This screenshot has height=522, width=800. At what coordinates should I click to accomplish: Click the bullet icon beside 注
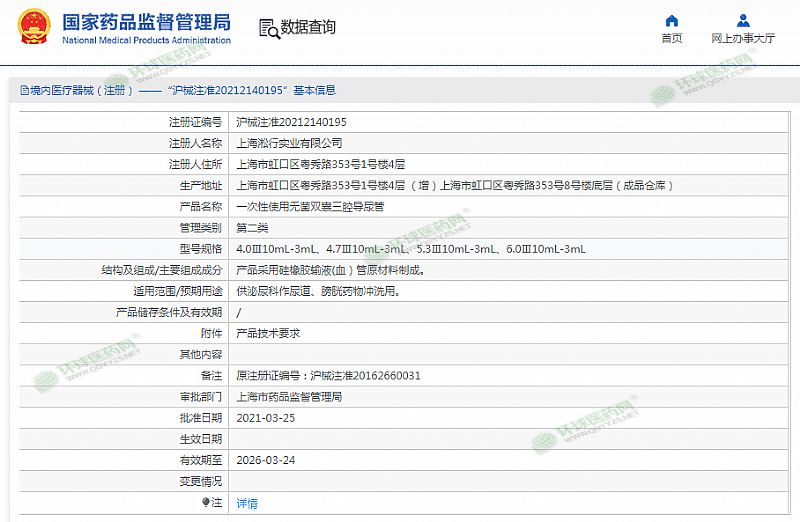pyautogui.click(x=206, y=503)
